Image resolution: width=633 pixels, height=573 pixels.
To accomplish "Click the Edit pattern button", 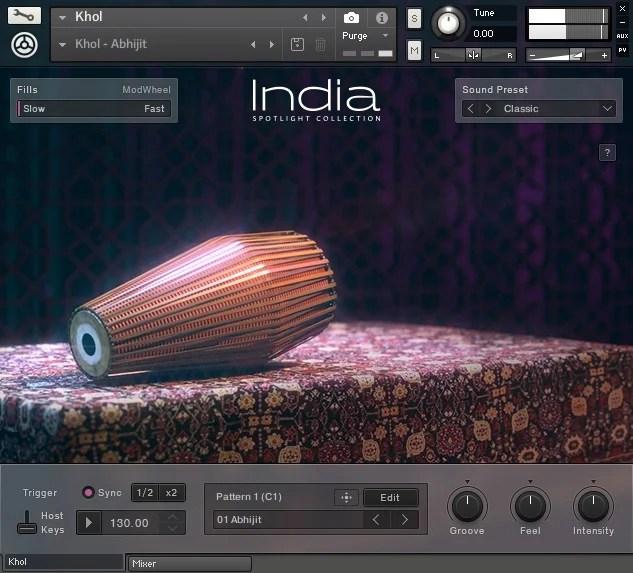I will (x=390, y=497).
